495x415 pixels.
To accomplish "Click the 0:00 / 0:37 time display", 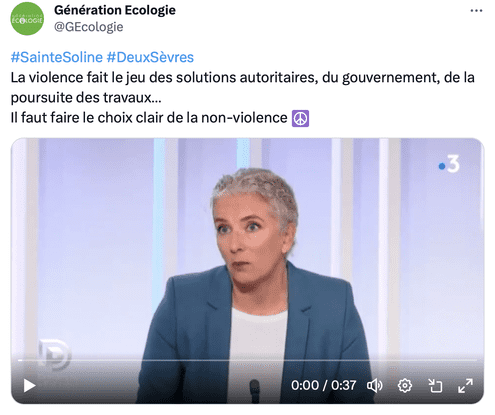I will tap(323, 386).
